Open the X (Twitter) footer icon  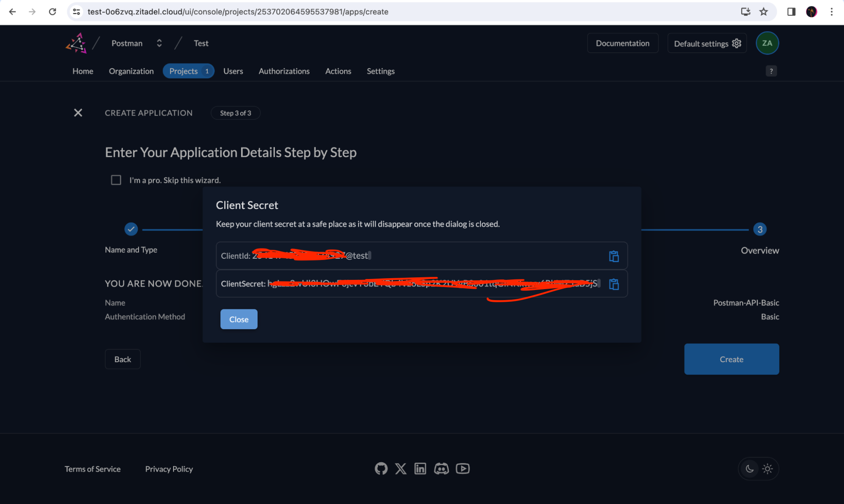[401, 469]
